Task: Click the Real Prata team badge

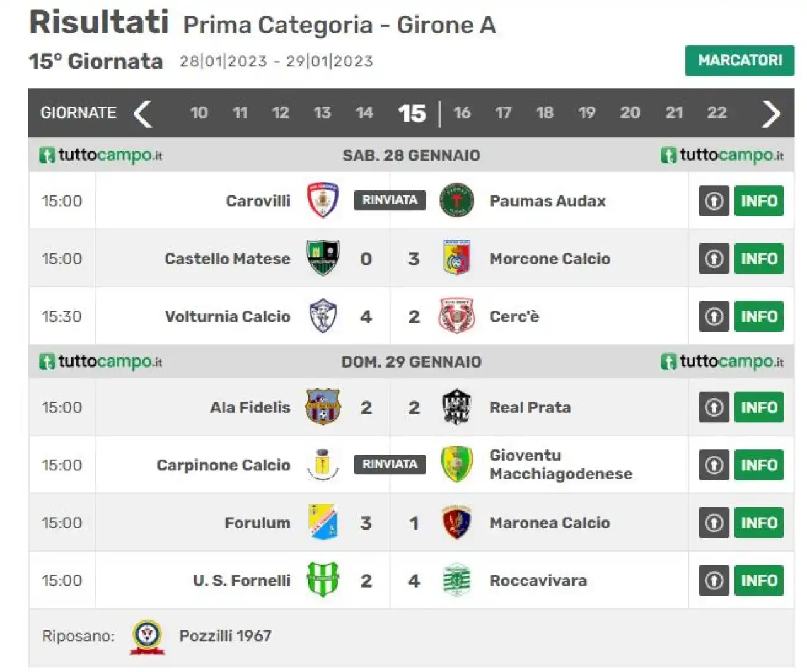Action: [456, 407]
